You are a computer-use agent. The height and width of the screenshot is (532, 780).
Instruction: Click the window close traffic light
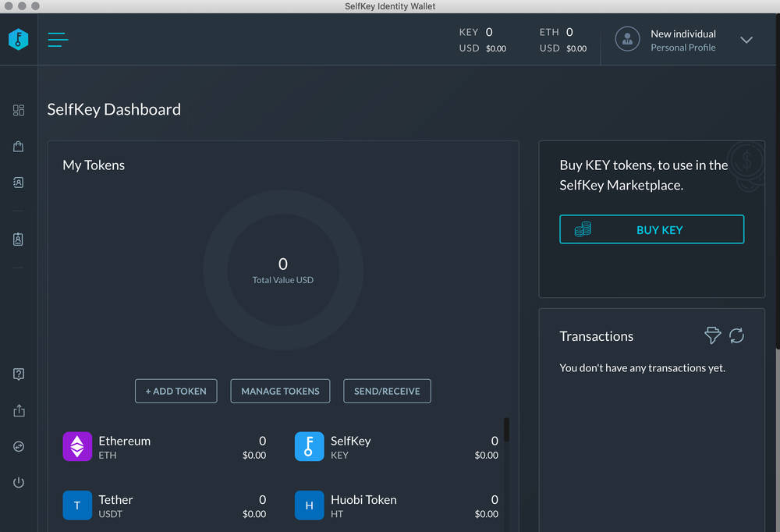tap(9, 6)
